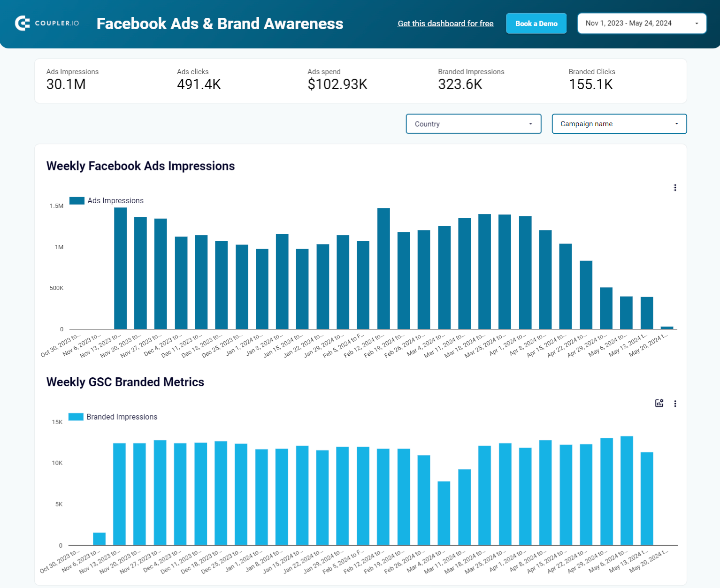Click the Weekly Facebook Ads Impressions heading
This screenshot has width=720, height=588.
140,166
